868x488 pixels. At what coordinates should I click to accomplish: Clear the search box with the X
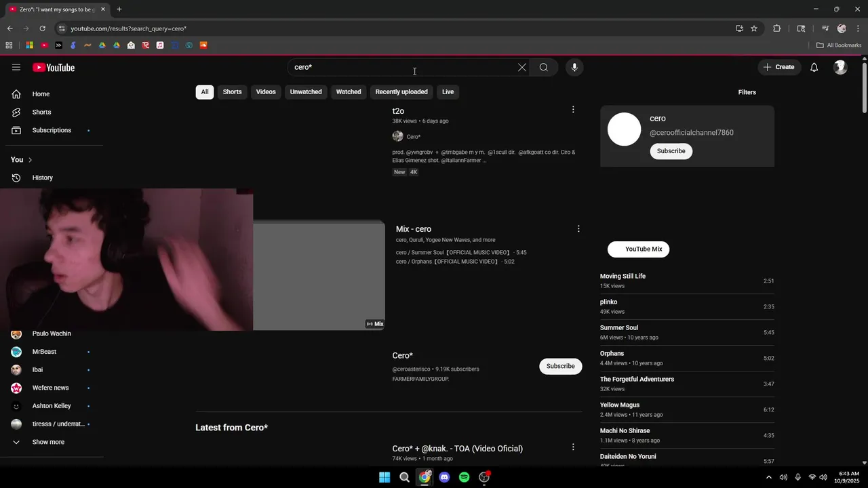522,67
